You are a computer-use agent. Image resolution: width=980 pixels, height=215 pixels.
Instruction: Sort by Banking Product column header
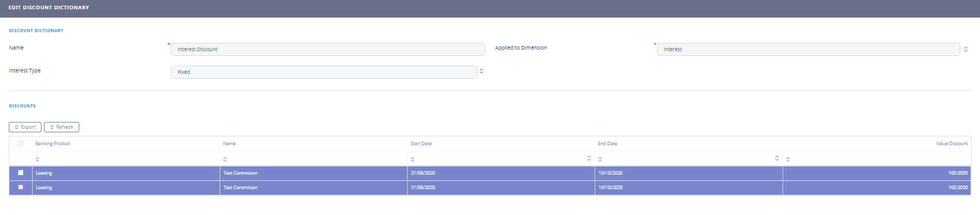click(x=53, y=144)
